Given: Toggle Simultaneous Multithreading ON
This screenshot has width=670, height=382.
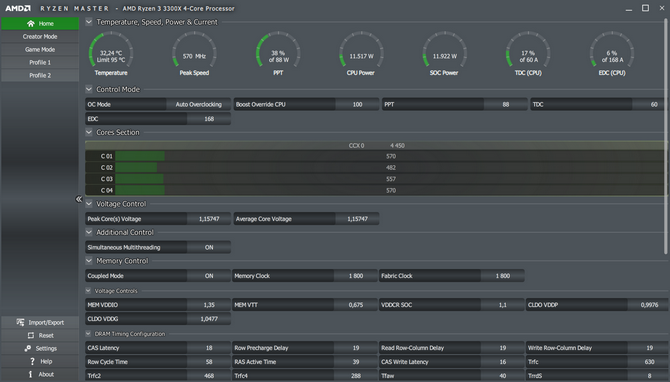Looking at the screenshot, I should (x=209, y=247).
